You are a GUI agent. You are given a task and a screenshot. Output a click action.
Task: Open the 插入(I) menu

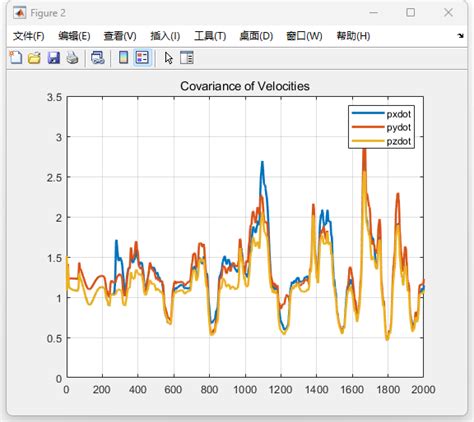click(165, 36)
